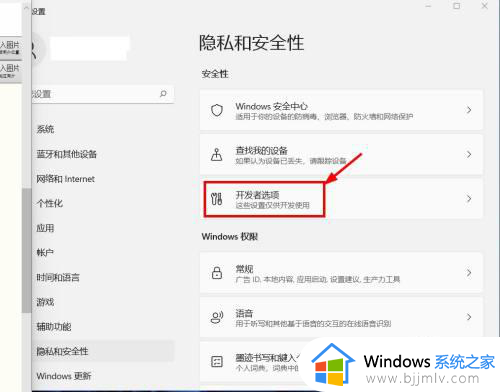This screenshot has height=392, width=500.
Task: Click the 墨迹书写和键入 icon
Action: (217, 361)
